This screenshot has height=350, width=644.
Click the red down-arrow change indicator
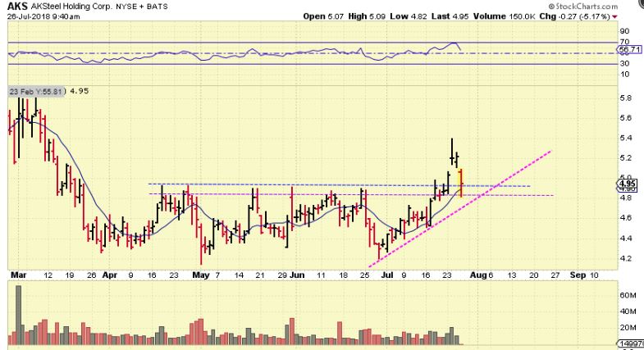point(614,17)
